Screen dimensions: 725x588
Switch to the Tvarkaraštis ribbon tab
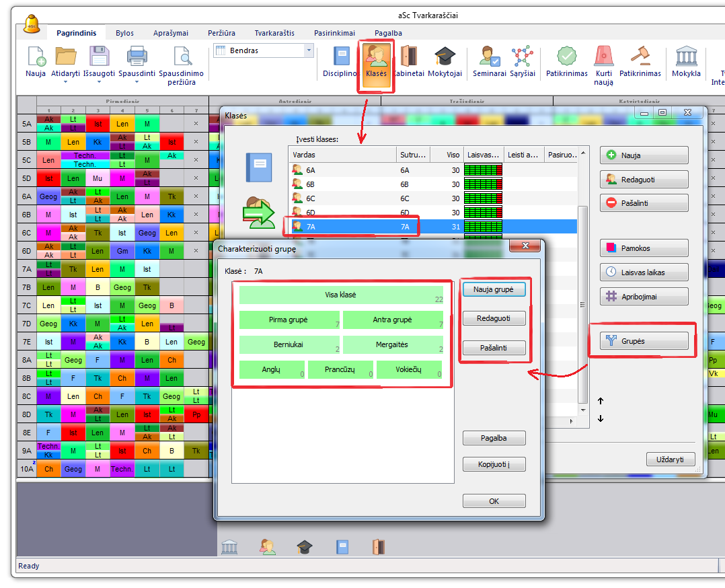274,33
